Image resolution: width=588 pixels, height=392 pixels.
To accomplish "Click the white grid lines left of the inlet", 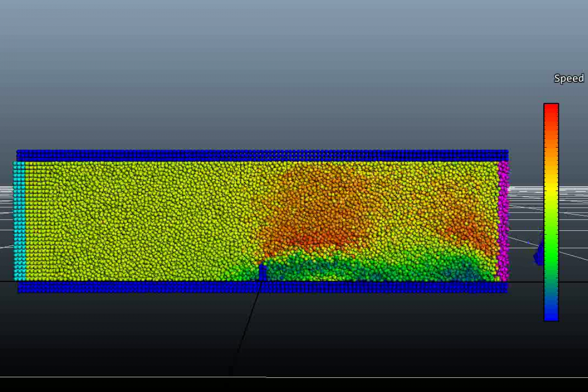I will tap(6, 196).
